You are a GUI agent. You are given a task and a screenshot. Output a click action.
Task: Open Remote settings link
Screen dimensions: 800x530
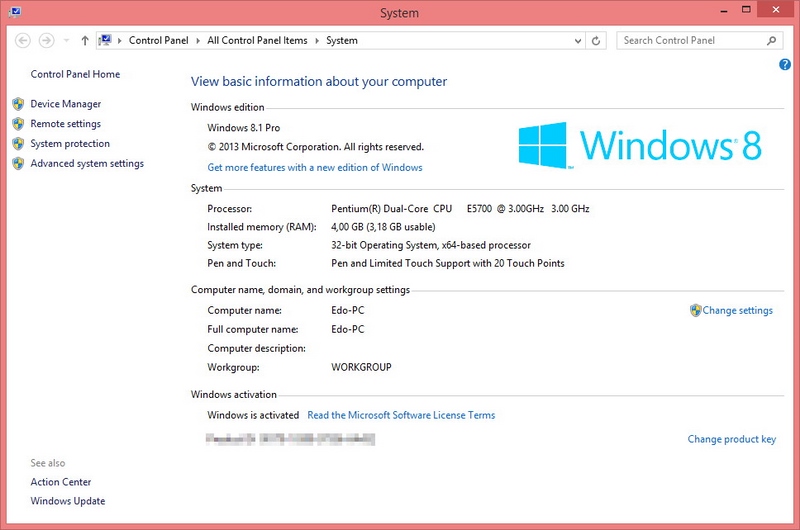(66, 124)
